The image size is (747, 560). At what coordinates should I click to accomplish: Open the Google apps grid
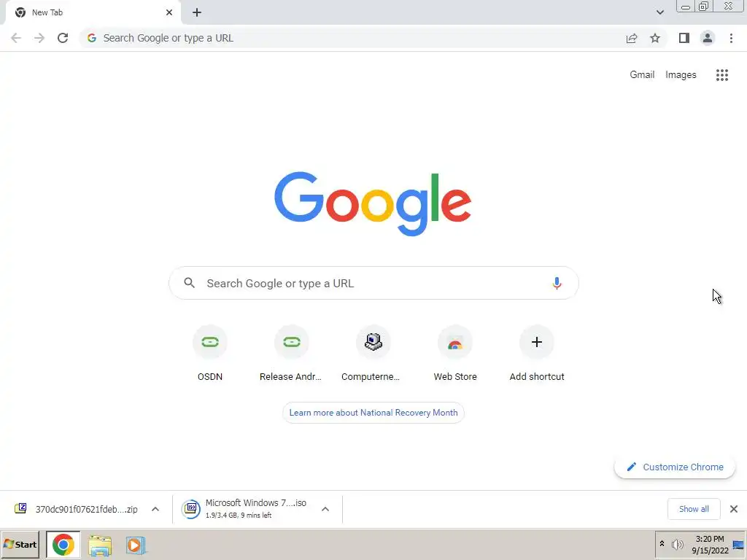(x=722, y=75)
